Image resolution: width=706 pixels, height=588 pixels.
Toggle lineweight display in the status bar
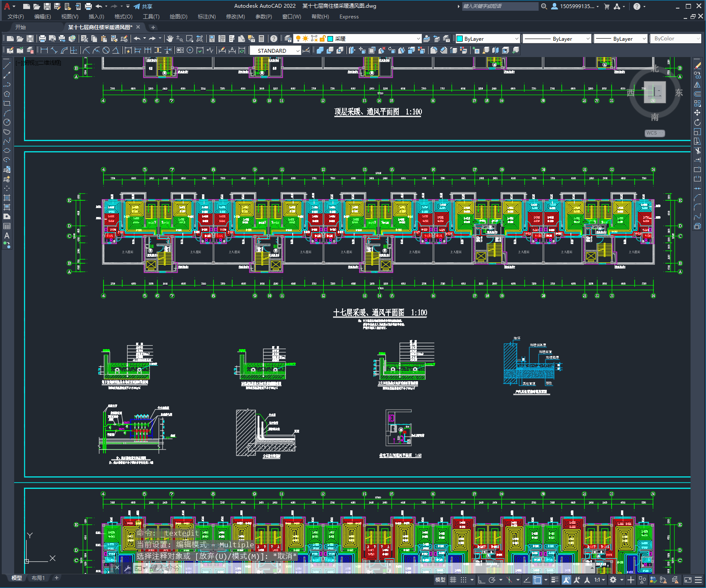[x=554, y=580]
